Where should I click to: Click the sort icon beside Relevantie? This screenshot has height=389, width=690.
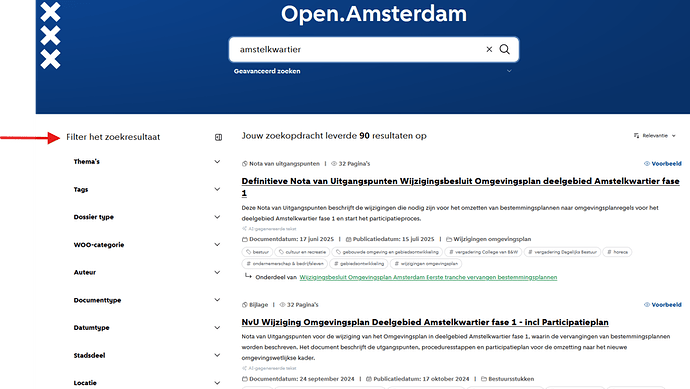coord(636,136)
